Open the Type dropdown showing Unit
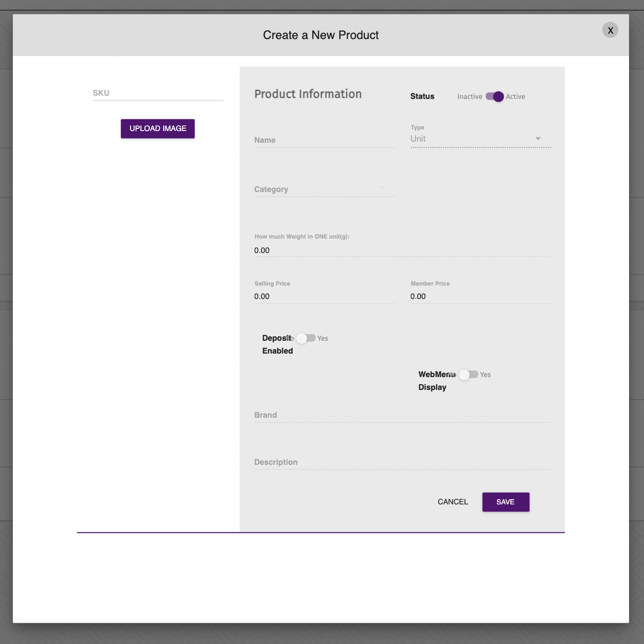644x644 pixels. (480, 139)
